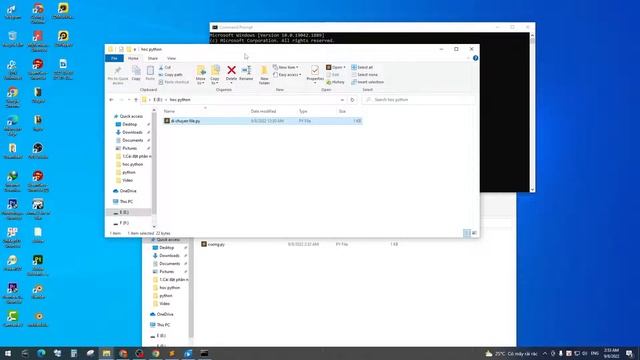640x360 pixels.
Task: Click Invert selection in ribbon
Action: (367, 82)
